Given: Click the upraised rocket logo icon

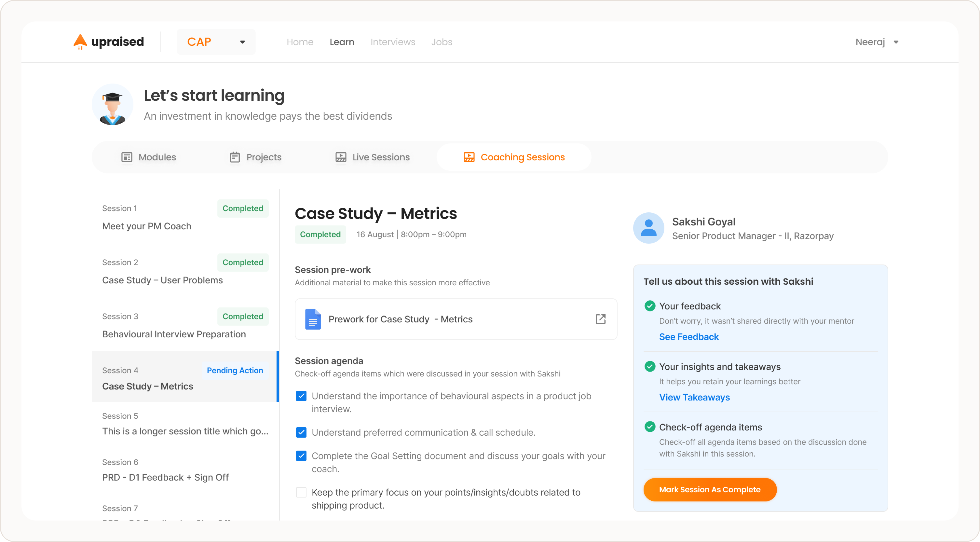Looking at the screenshot, I should 80,42.
